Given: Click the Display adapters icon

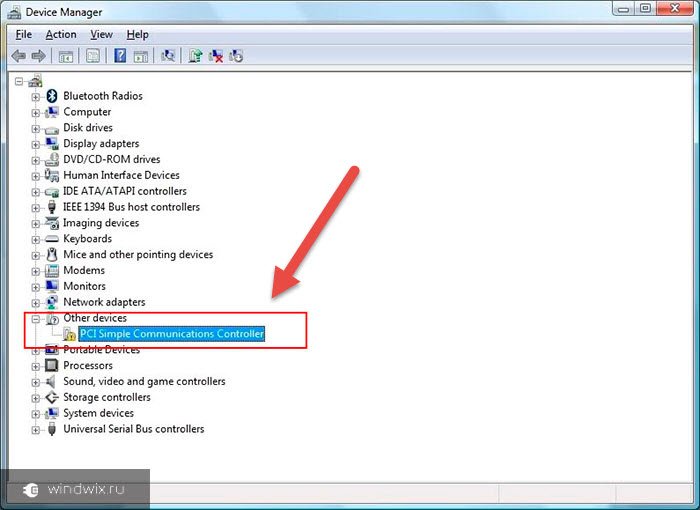Looking at the screenshot, I should (52, 143).
